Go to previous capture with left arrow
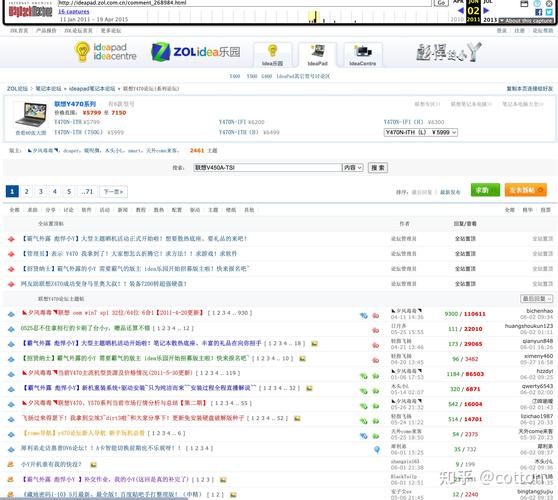The image size is (558, 500). pos(460,10)
